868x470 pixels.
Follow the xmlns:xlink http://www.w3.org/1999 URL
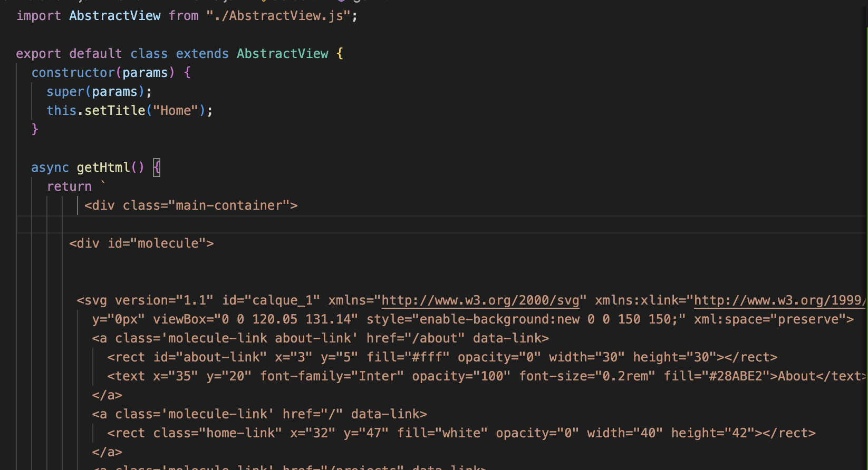coord(779,300)
